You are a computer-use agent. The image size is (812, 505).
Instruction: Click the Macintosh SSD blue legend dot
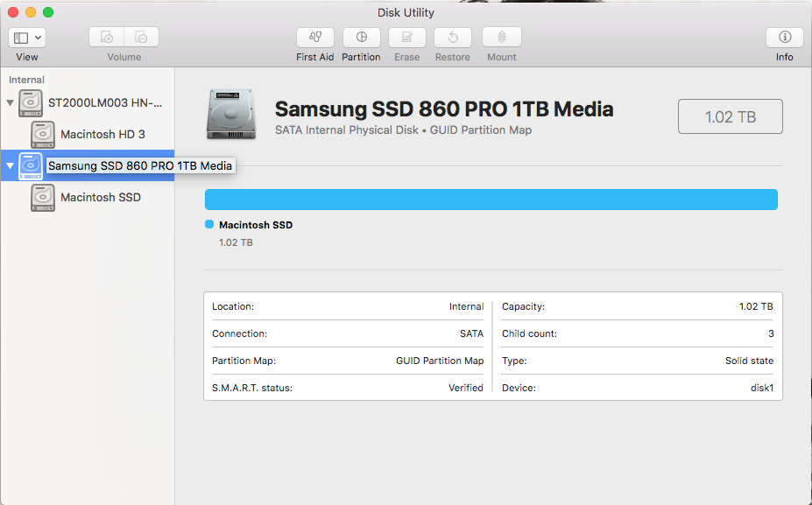pos(209,224)
